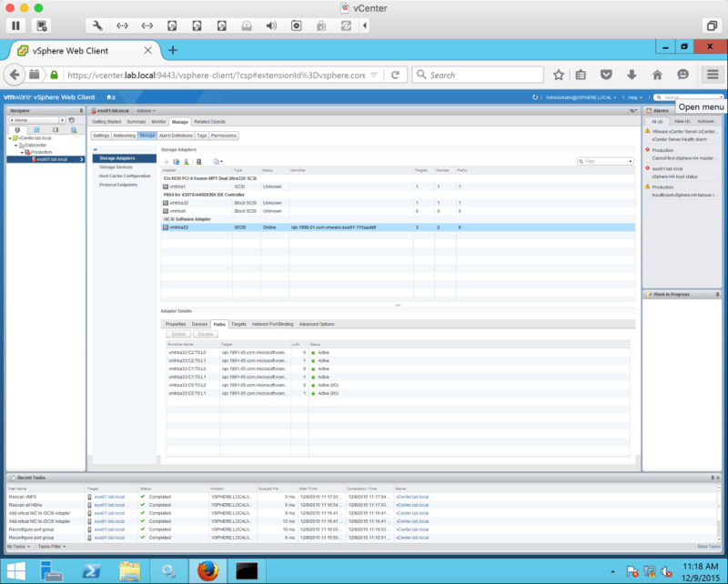This screenshot has width=728, height=584.
Task: Open PowerShell from the taskbar
Action: [x=91, y=569]
